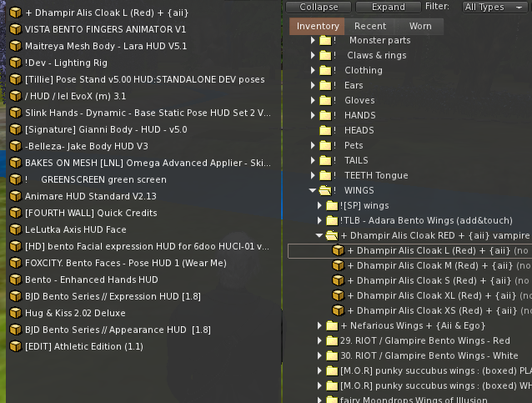Expand the Ears folder arrow
Image resolution: width=532 pixels, height=403 pixels.
click(x=313, y=85)
